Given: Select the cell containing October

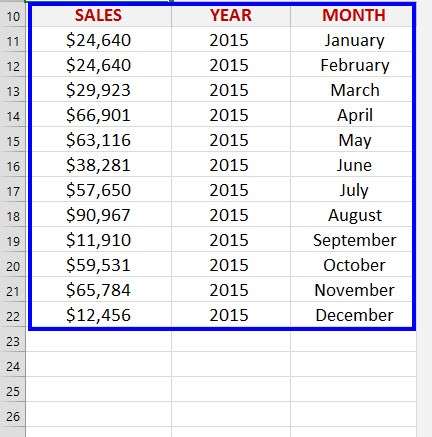Looking at the screenshot, I should (x=353, y=265).
